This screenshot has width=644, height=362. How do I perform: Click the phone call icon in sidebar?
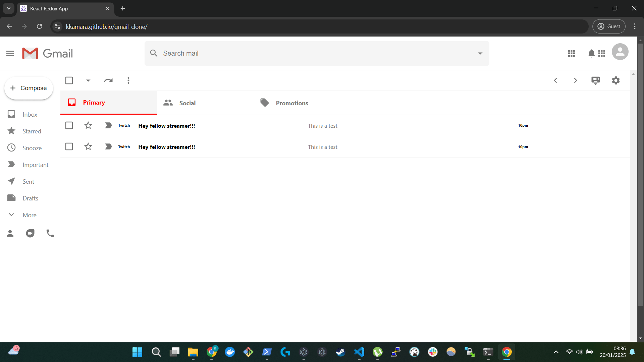click(x=50, y=233)
